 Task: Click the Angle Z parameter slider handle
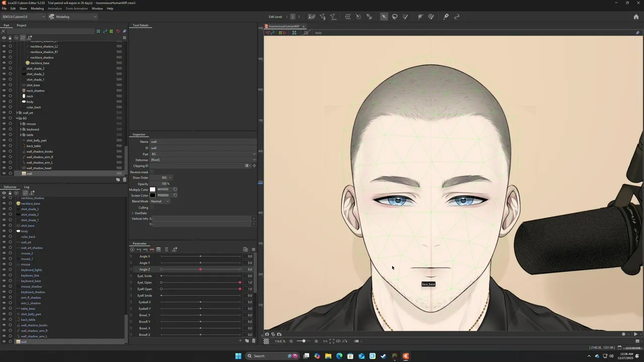200,269
